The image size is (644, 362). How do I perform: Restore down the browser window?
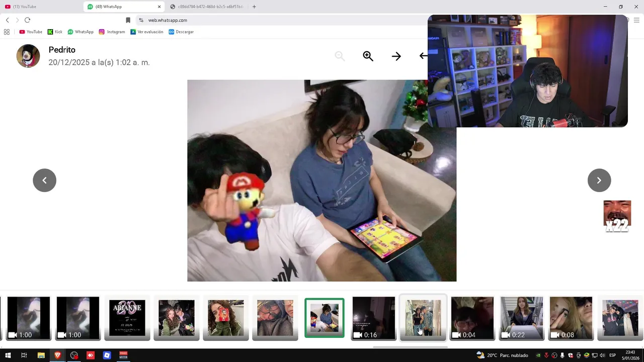(x=621, y=7)
